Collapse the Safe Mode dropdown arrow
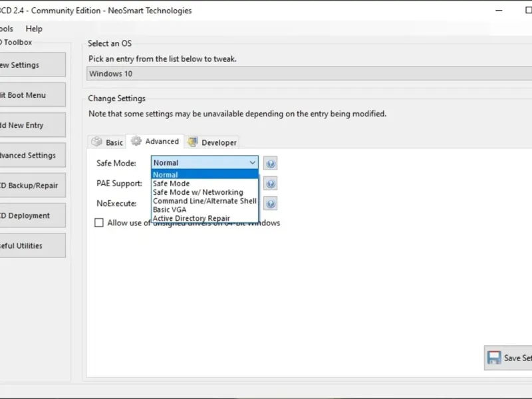The width and height of the screenshot is (532, 399). (253, 162)
